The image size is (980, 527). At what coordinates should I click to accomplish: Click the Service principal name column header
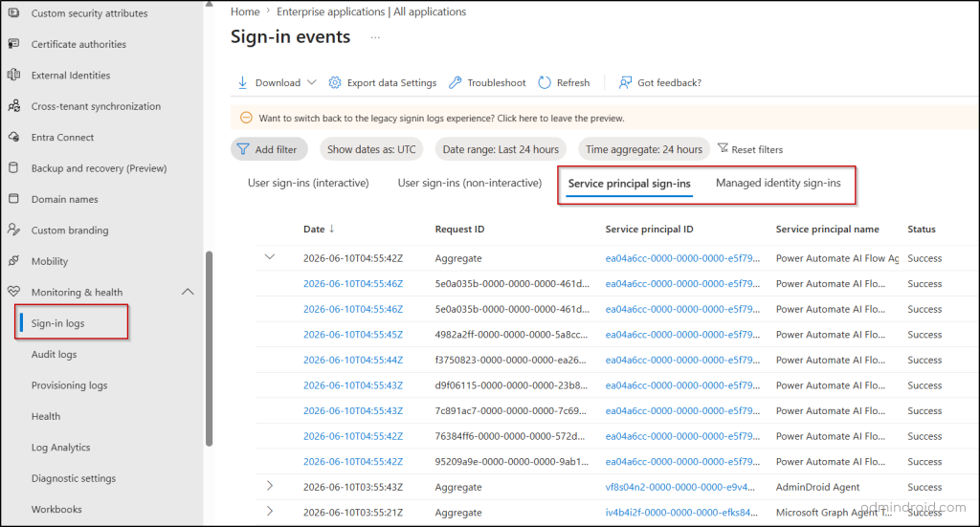[828, 230]
